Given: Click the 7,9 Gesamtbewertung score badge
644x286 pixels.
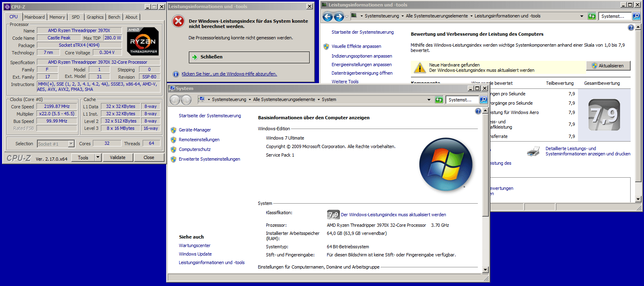Looking at the screenshot, I should pos(604,115).
